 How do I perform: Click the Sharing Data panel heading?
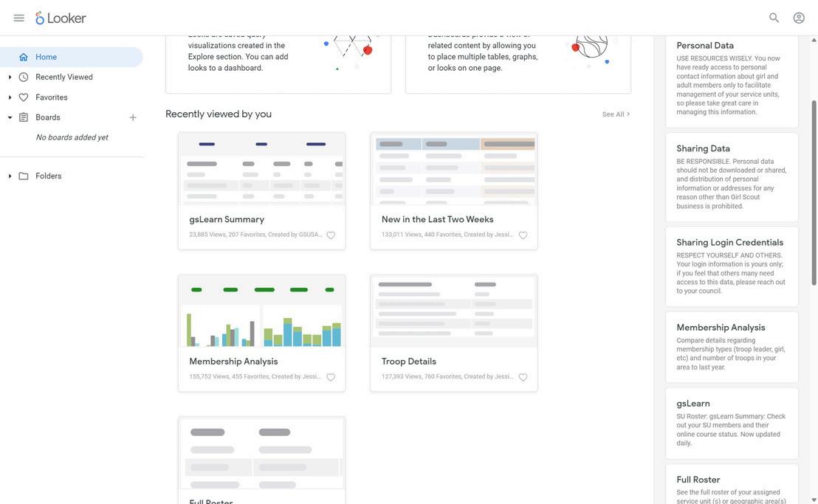click(703, 148)
